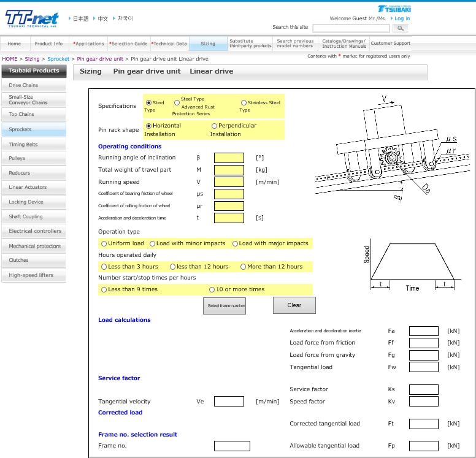Open the Home tab
Viewport: 476px width, 458px height.
[14, 44]
